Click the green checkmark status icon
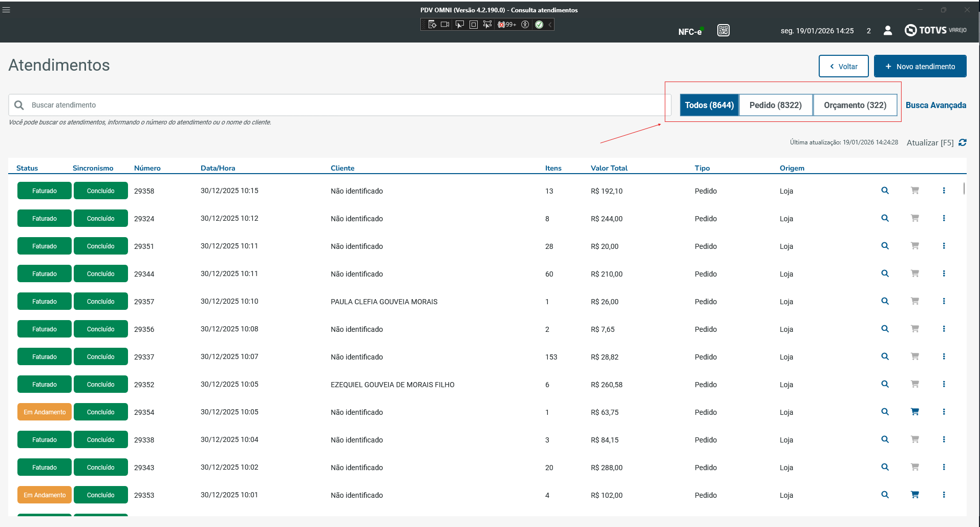Screen dimensions: 980x527 click(539, 25)
